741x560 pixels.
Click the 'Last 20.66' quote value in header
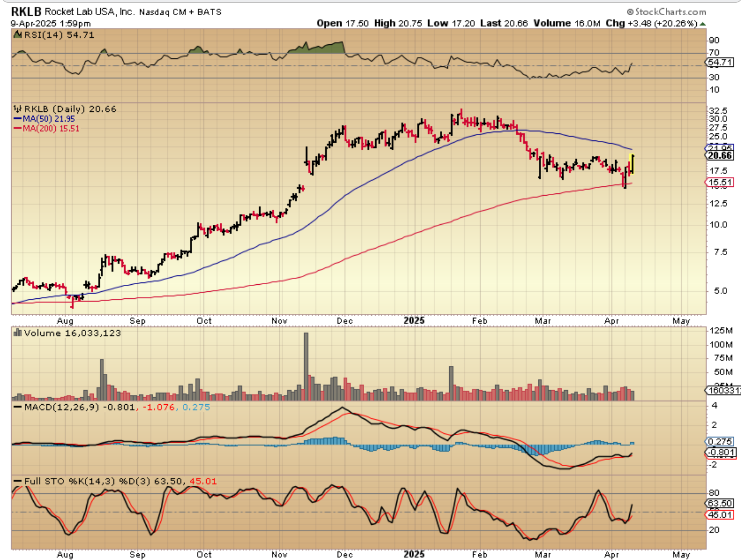[x=504, y=24]
